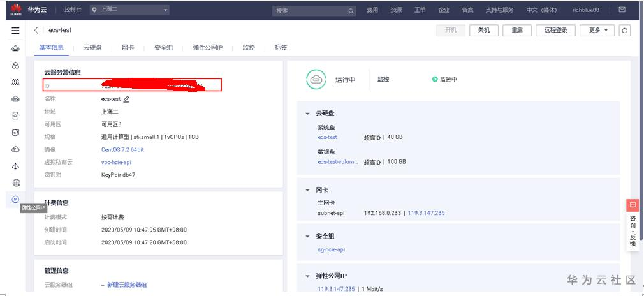
Task: Click the KeyPair-db47 value
Action: pyautogui.click(x=119, y=175)
